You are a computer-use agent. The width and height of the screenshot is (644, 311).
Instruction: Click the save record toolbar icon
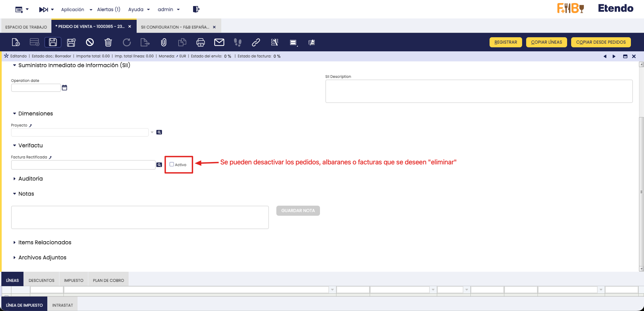[53, 42]
